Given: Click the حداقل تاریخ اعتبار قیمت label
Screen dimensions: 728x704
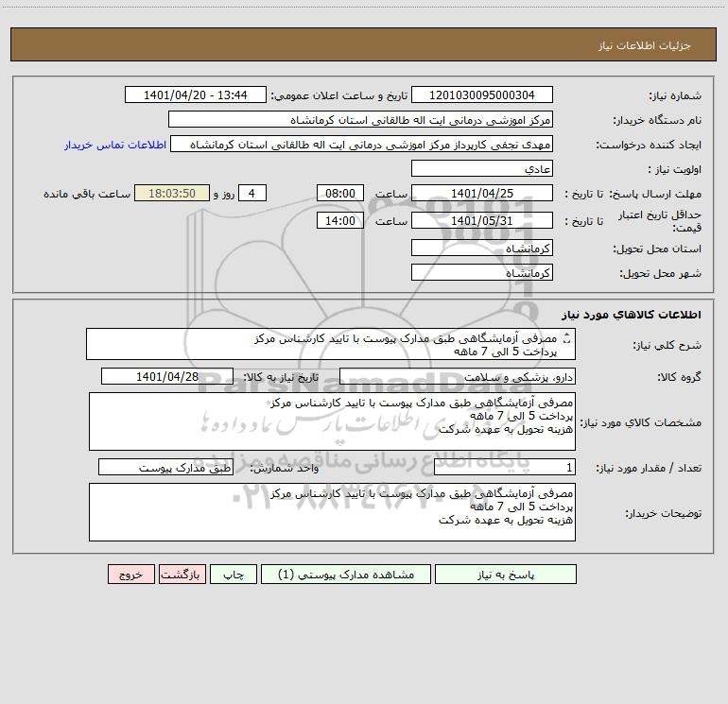Looking at the screenshot, I should (x=659, y=221).
